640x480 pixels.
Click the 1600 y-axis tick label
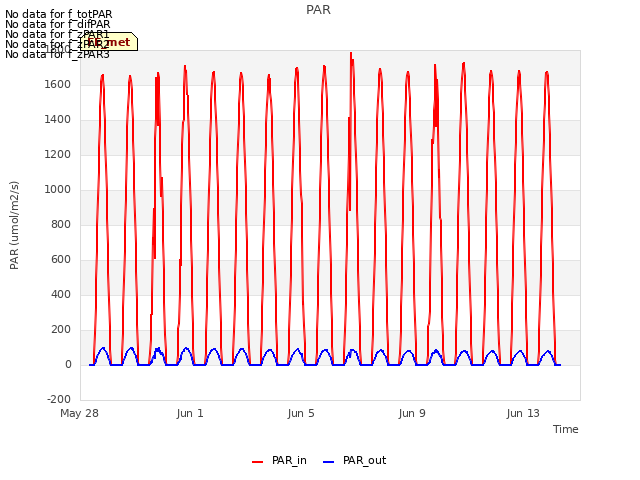pos(58,84)
